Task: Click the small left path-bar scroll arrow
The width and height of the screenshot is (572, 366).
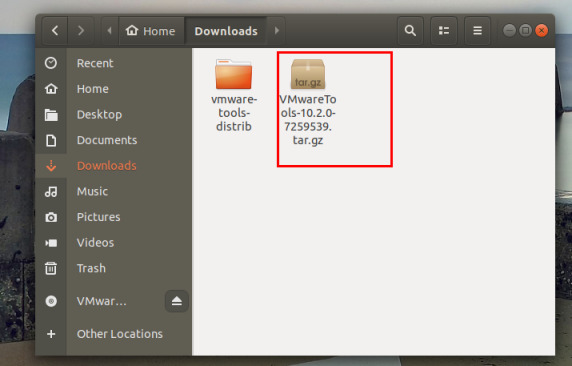Action: tap(109, 31)
